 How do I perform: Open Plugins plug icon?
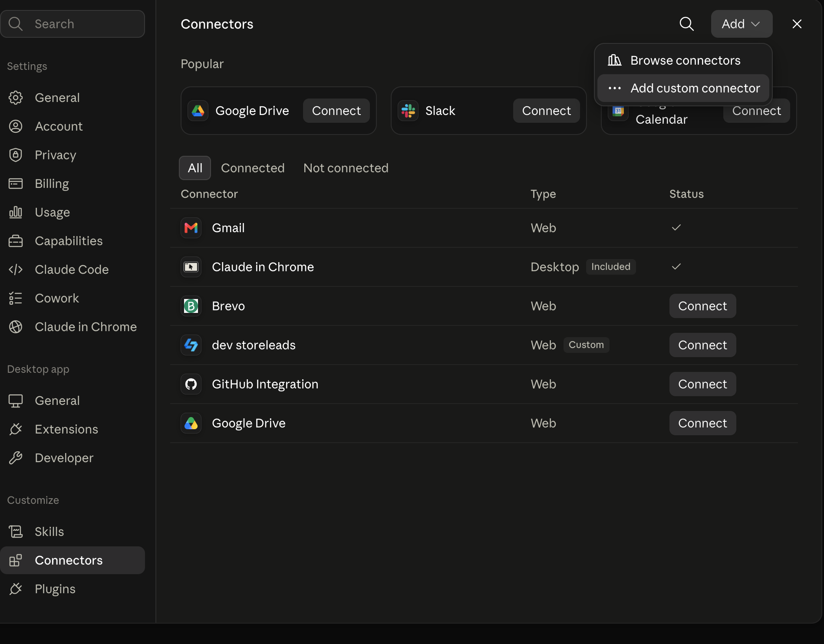[16, 589]
